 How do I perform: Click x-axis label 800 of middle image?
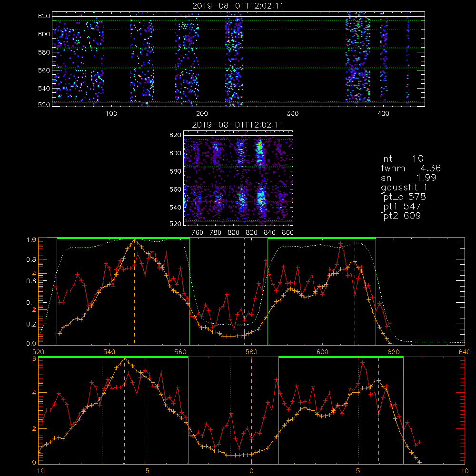point(234,233)
